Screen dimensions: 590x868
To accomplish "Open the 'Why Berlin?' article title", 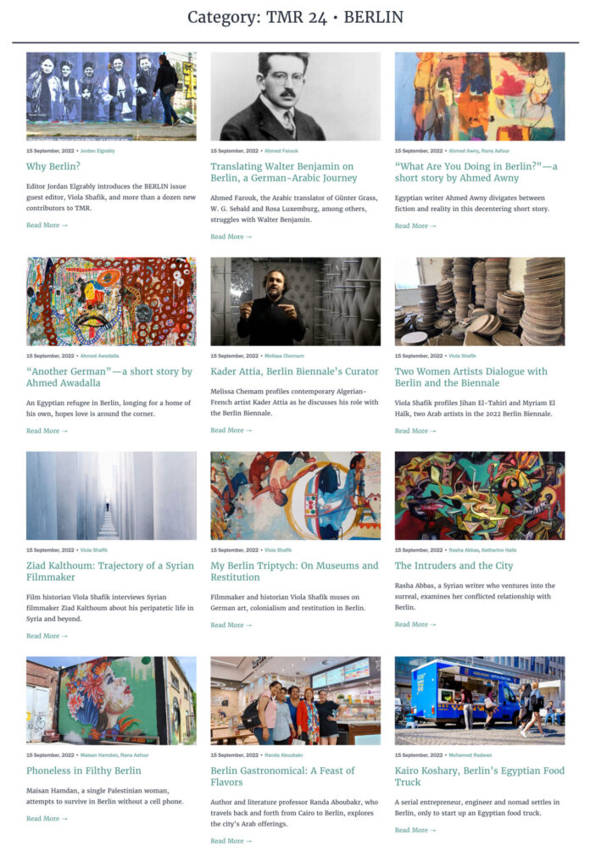I will point(53,166).
